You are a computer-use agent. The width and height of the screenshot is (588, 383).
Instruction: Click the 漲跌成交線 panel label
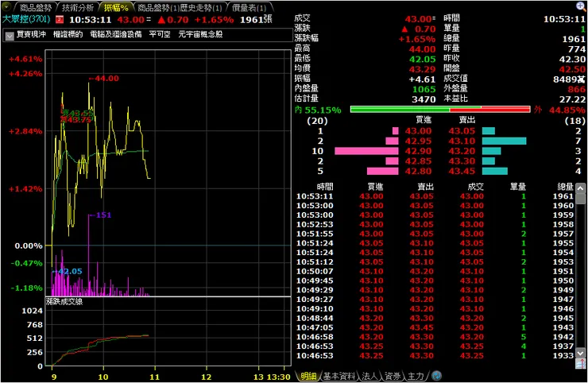point(64,302)
